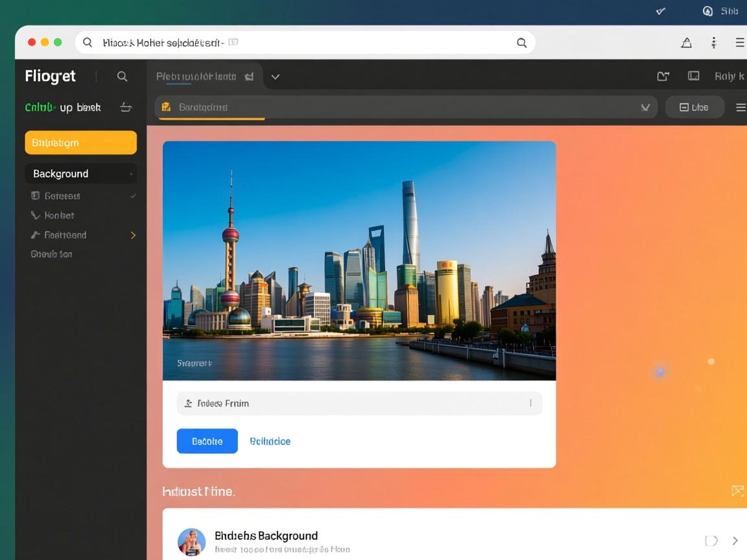
Task: Select the Background item in the sidebar
Action: [61, 174]
